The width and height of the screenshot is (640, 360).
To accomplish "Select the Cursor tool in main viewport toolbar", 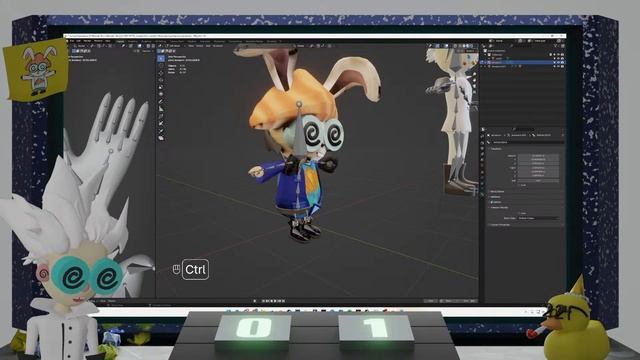I will (x=161, y=66).
